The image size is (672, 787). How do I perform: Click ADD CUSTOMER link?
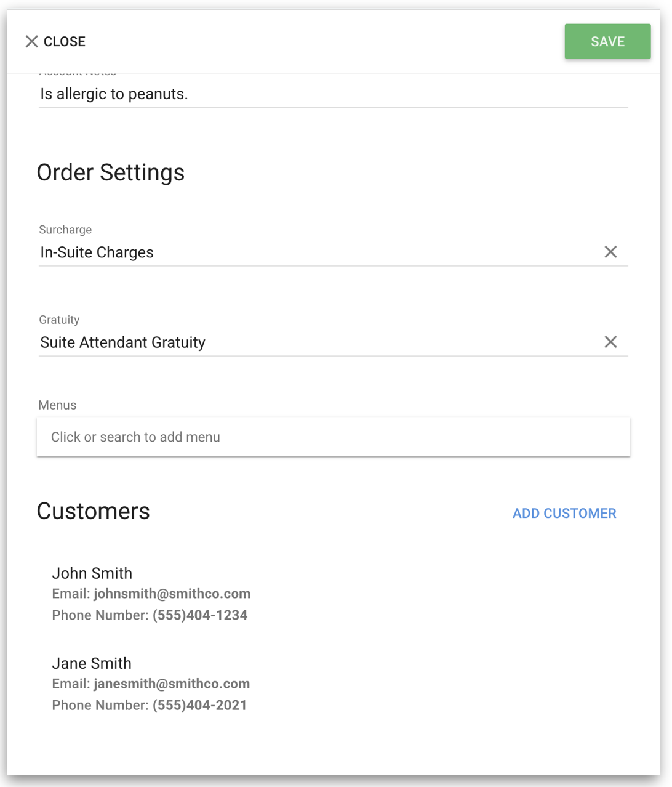coord(564,513)
